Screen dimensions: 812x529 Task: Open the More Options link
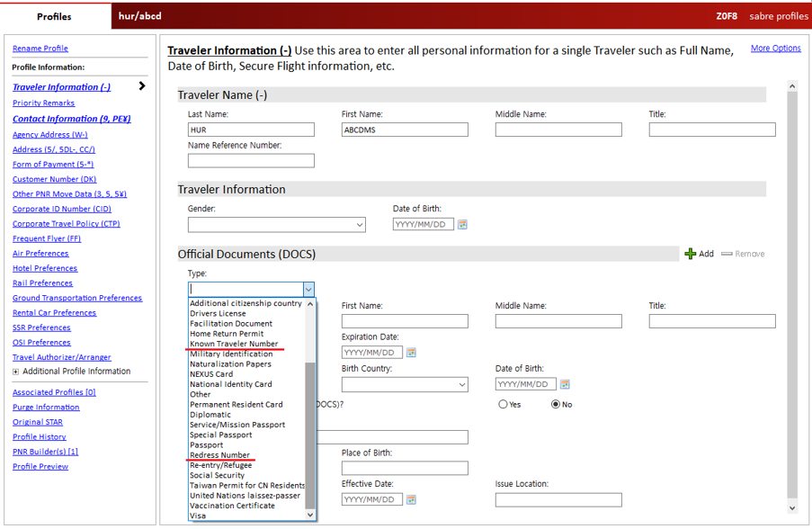(x=776, y=48)
